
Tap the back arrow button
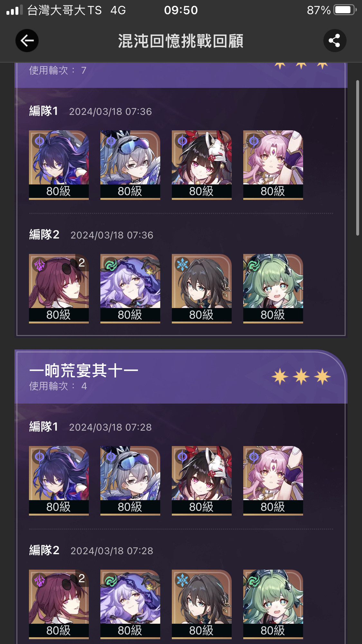(x=27, y=41)
